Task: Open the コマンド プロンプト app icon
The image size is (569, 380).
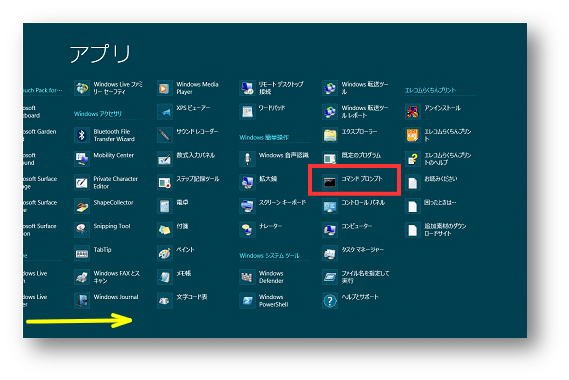Action: click(330, 183)
